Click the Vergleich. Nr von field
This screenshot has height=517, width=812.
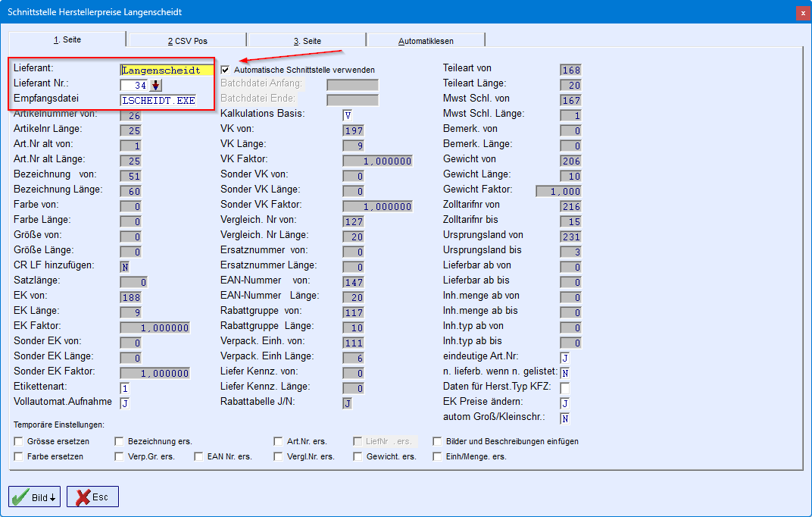point(354,221)
